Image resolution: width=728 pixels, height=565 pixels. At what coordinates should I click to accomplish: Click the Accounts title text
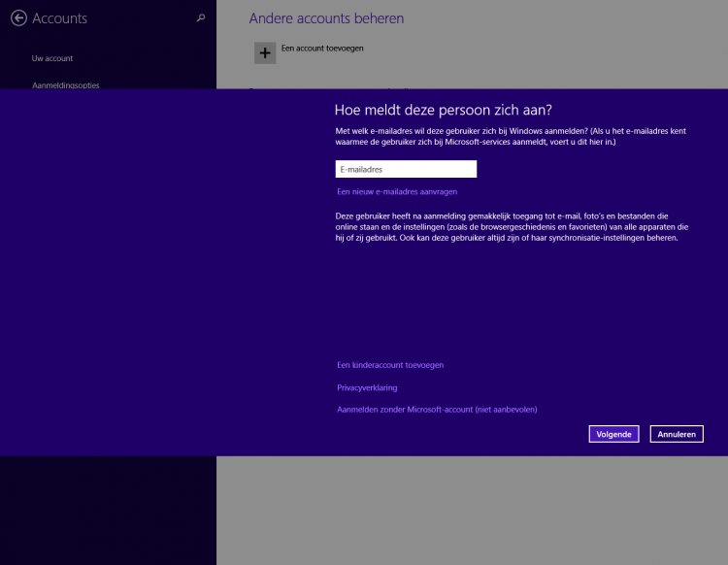(60, 18)
